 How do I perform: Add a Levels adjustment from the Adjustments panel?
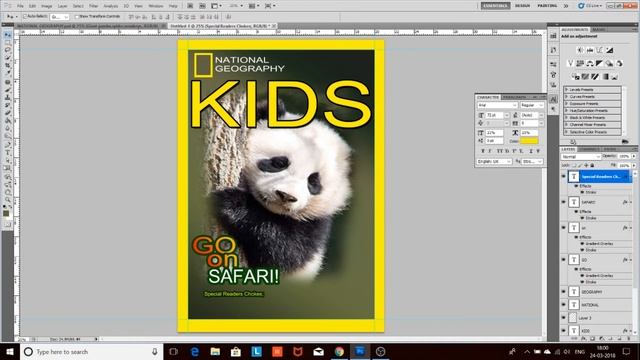(590, 50)
